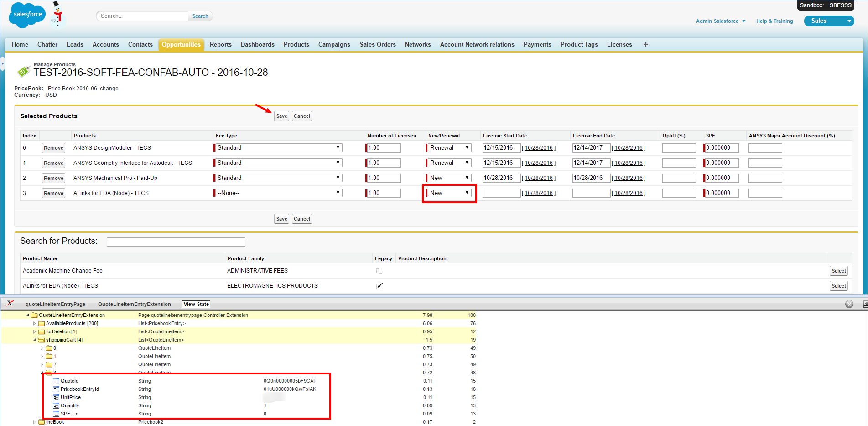Click the Search for Products input field
This screenshot has width=868, height=426.
point(176,242)
